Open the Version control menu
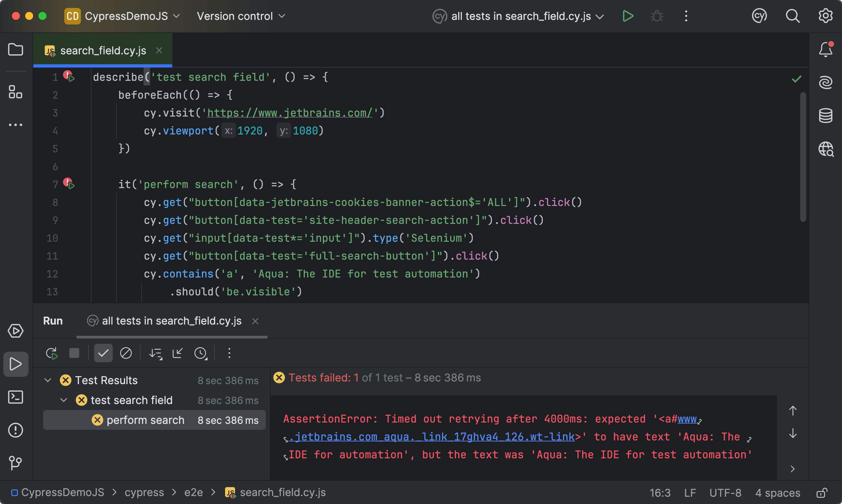842x504 pixels. [x=240, y=16]
